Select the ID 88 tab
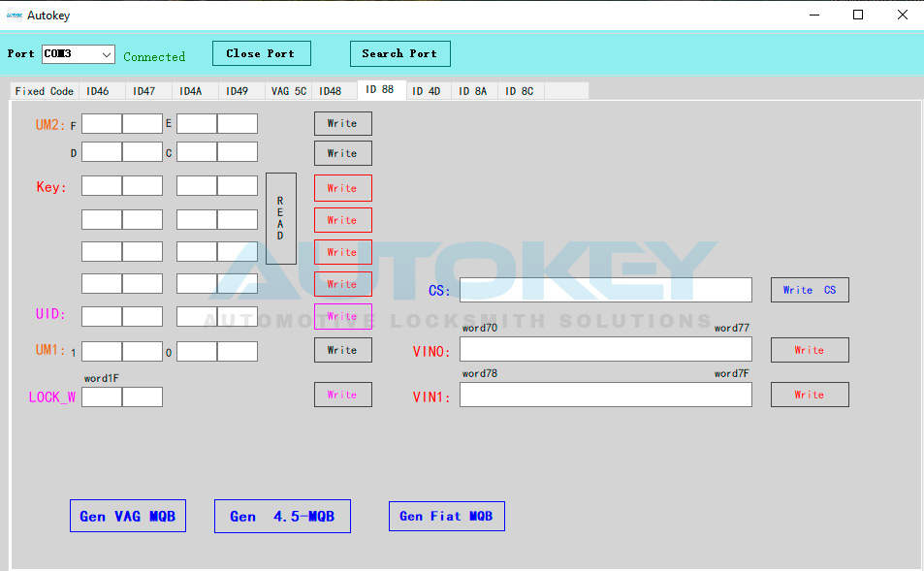Viewport: 924px width, 571px height. click(x=380, y=89)
